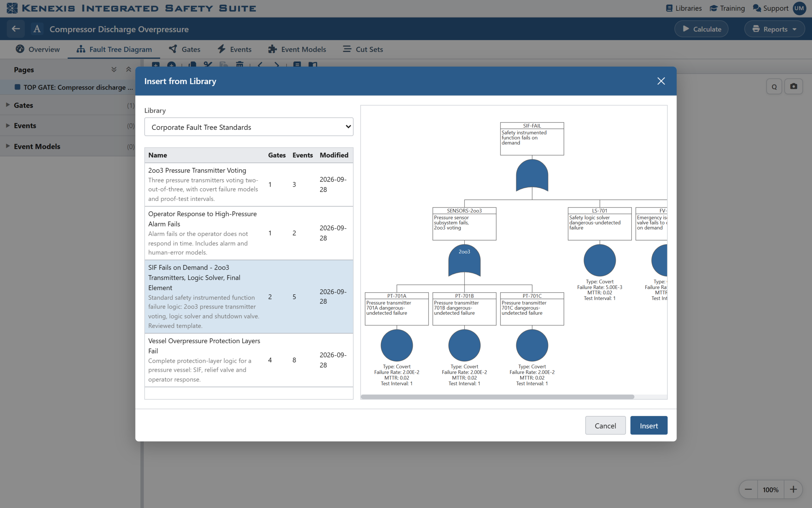Click the Gates column header in library table
This screenshot has width=812, height=508.
click(x=277, y=155)
